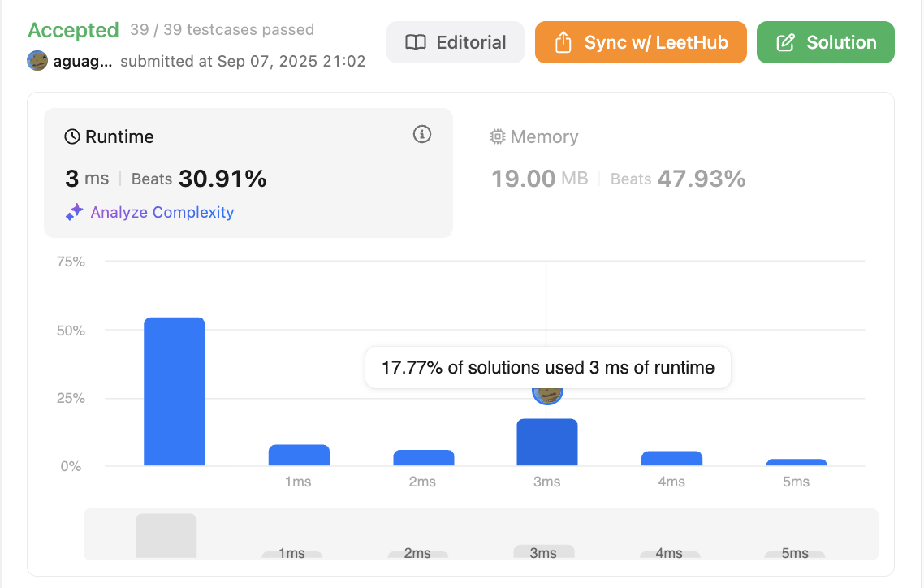Screen dimensions: 924x588
Task: Click the Analyze Complexity link
Action: [x=162, y=212]
